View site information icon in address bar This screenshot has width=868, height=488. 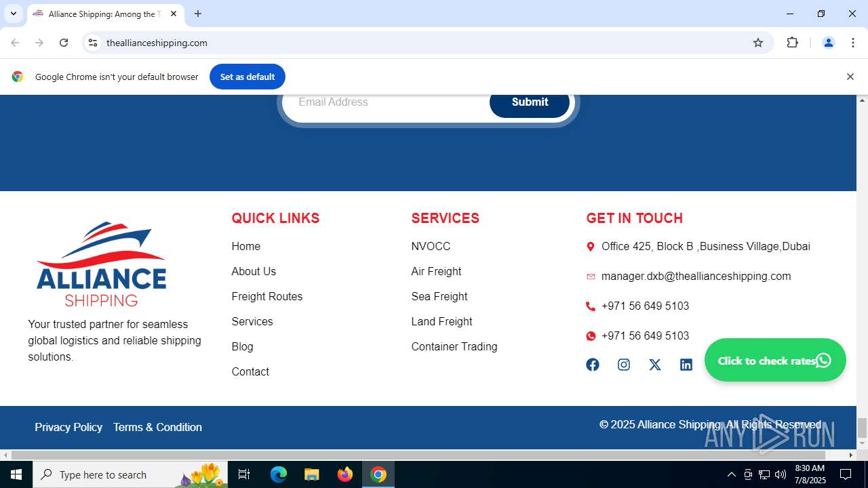click(93, 43)
